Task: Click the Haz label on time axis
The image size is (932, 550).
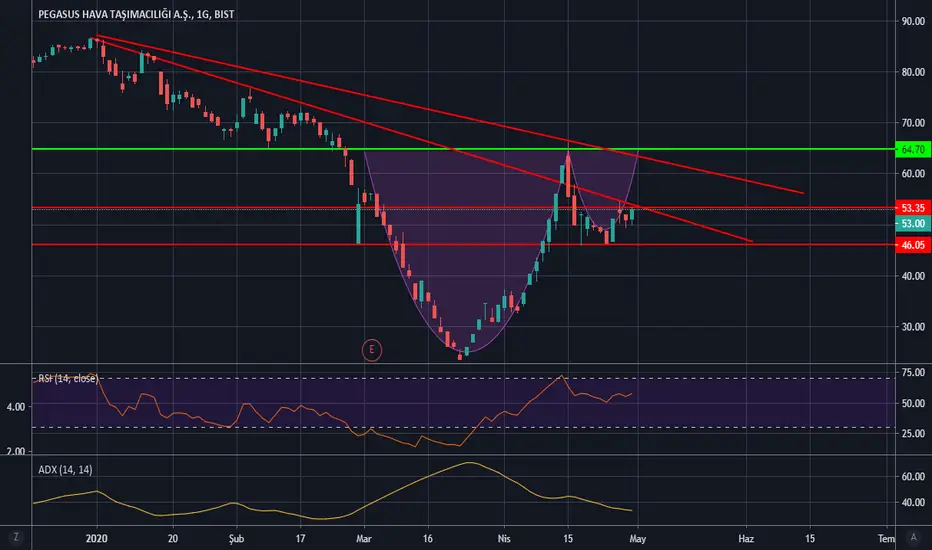Action: [746, 538]
